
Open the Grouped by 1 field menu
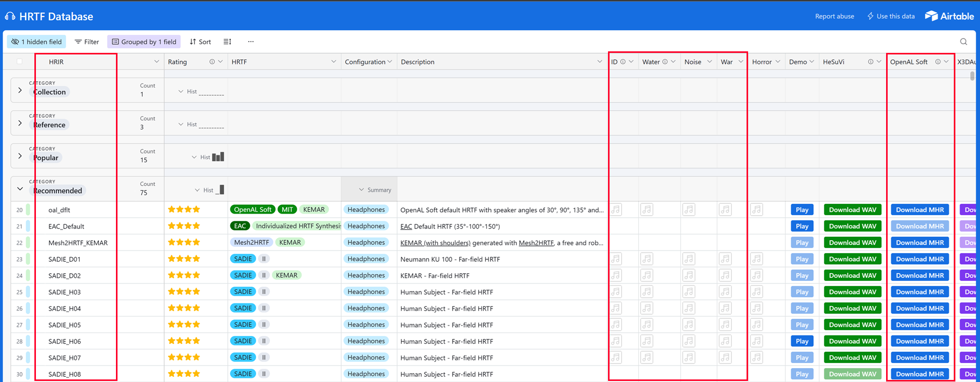pos(144,42)
